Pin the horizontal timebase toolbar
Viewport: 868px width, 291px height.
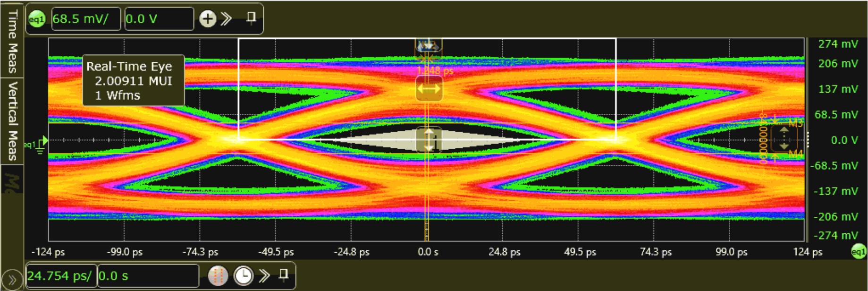pos(284,274)
